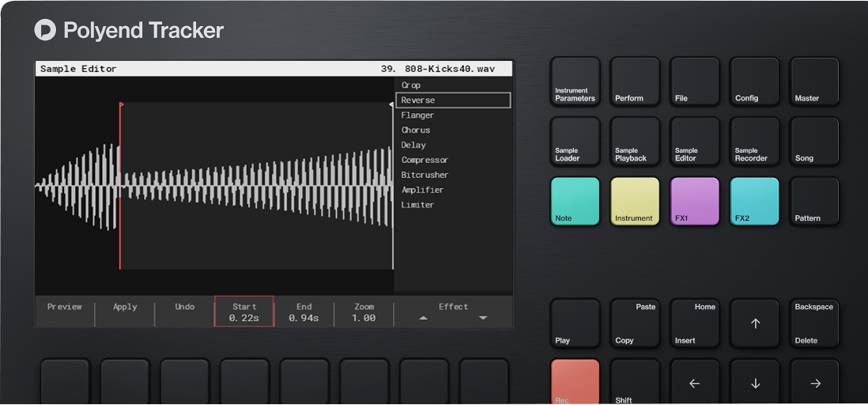The image size is (868, 405).
Task: Select the yellow Instrument button
Action: [x=635, y=201]
